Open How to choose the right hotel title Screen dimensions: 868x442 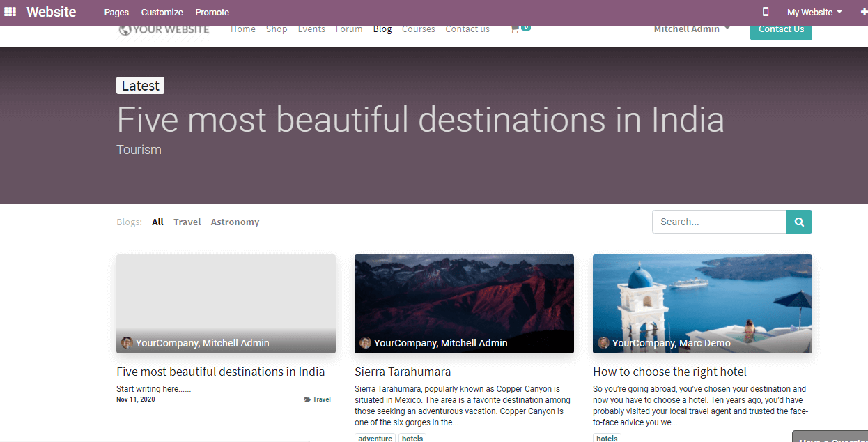pos(669,372)
